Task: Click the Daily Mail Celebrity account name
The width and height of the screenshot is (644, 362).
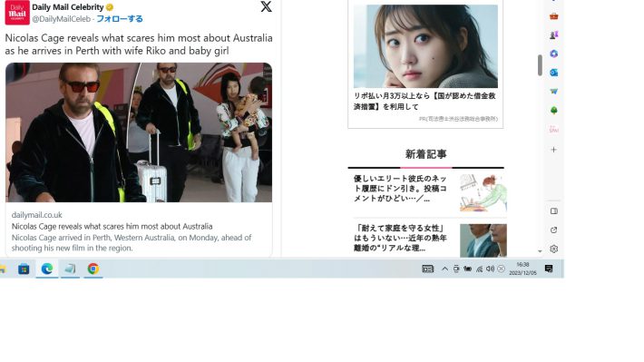Action: [x=68, y=7]
